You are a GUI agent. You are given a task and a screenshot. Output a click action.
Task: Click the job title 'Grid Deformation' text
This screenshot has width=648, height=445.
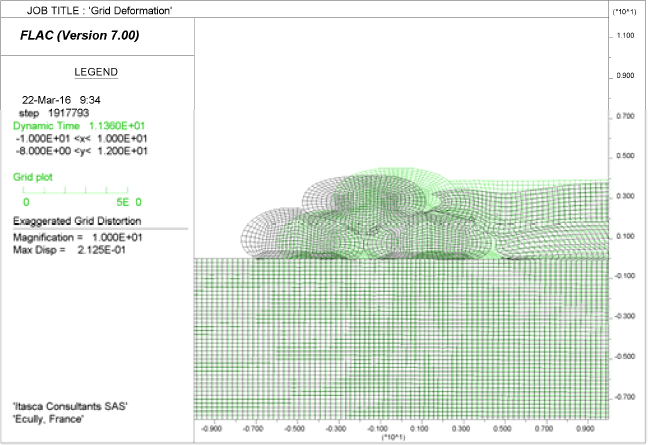pyautogui.click(x=130, y=10)
